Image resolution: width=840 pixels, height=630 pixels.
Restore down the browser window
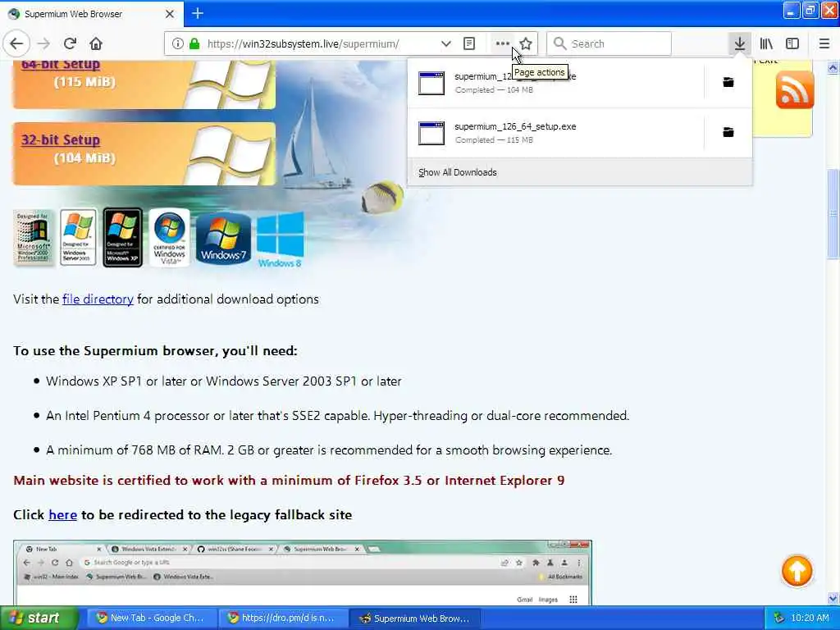(x=810, y=11)
